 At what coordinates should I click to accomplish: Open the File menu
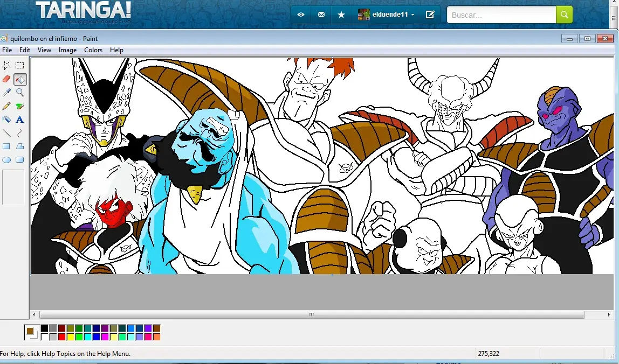click(x=7, y=50)
